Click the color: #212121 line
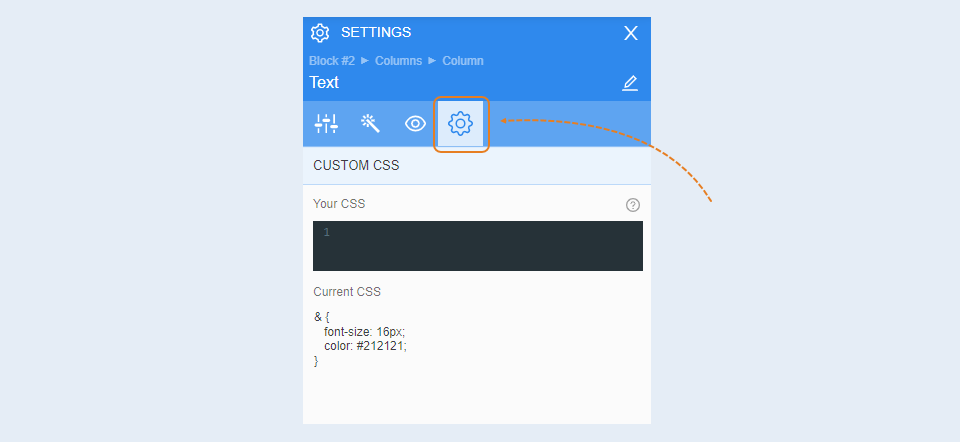 coord(366,346)
